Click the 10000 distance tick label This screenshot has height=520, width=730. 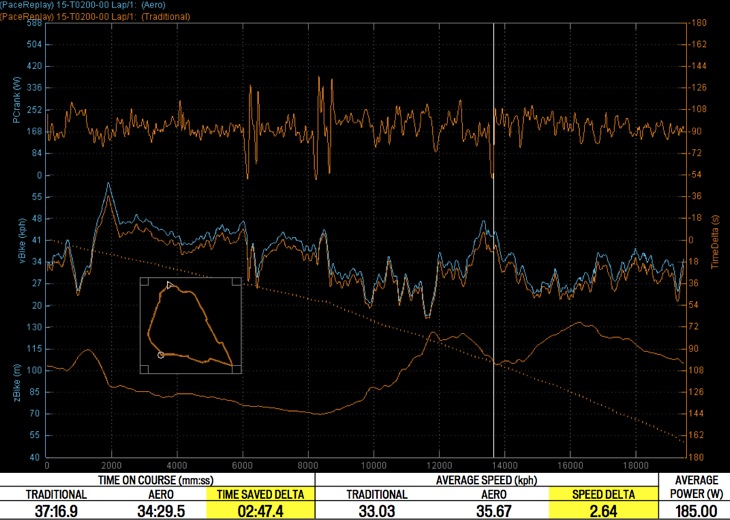(x=373, y=466)
